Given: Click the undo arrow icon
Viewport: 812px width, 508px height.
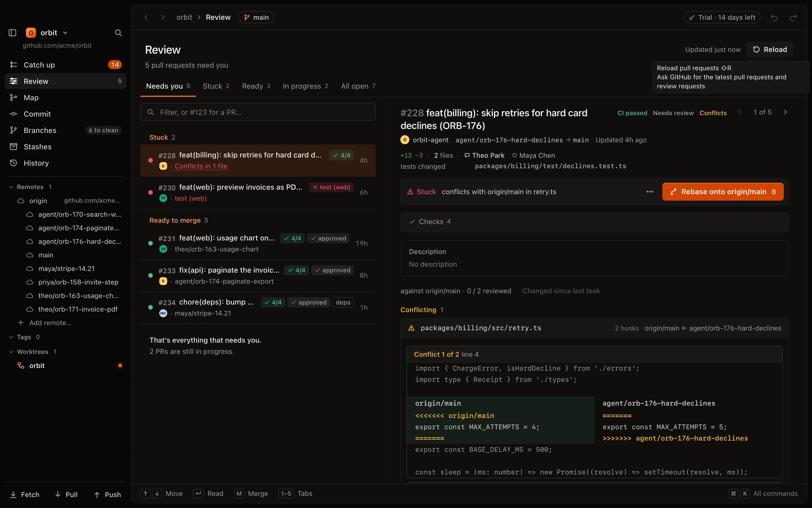Looking at the screenshot, I should coord(774,17).
